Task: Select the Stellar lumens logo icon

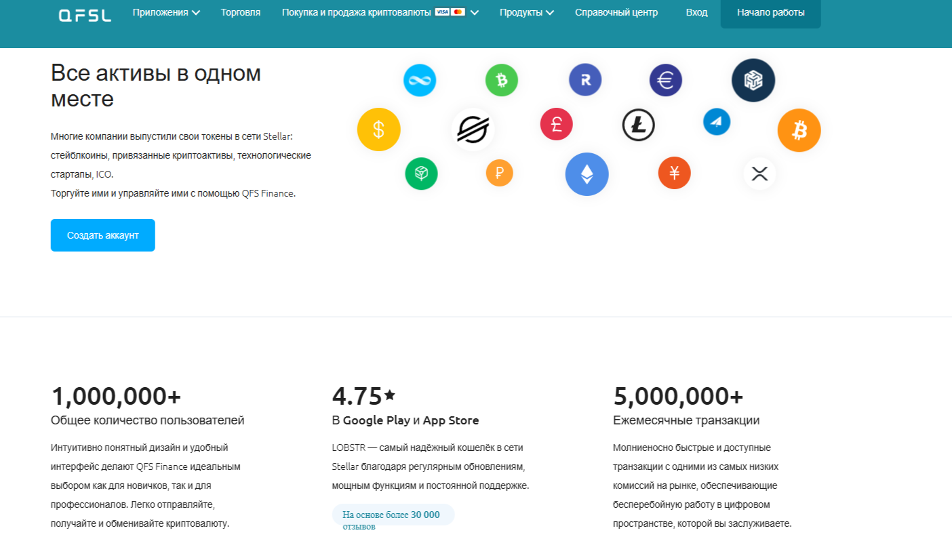Action: (473, 129)
